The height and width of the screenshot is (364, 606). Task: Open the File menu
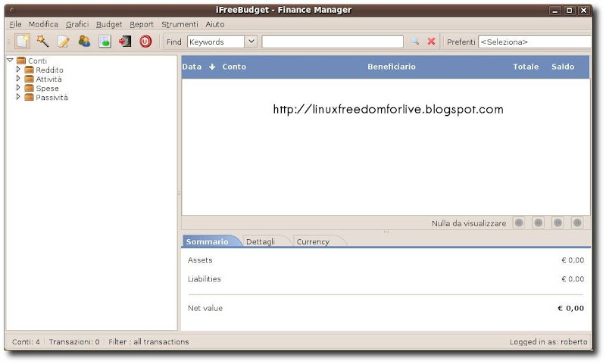click(x=15, y=24)
